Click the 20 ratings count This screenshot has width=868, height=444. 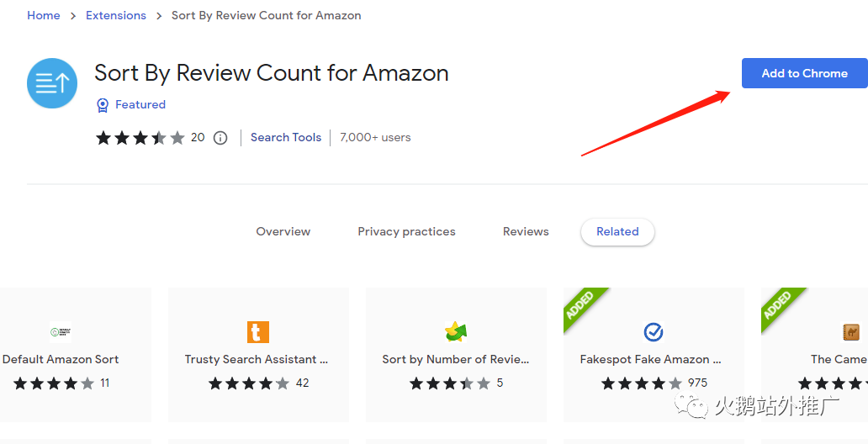198,137
